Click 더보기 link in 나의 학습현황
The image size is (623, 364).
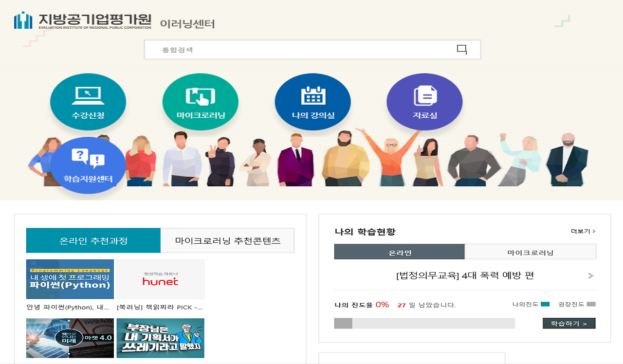pyautogui.click(x=583, y=232)
